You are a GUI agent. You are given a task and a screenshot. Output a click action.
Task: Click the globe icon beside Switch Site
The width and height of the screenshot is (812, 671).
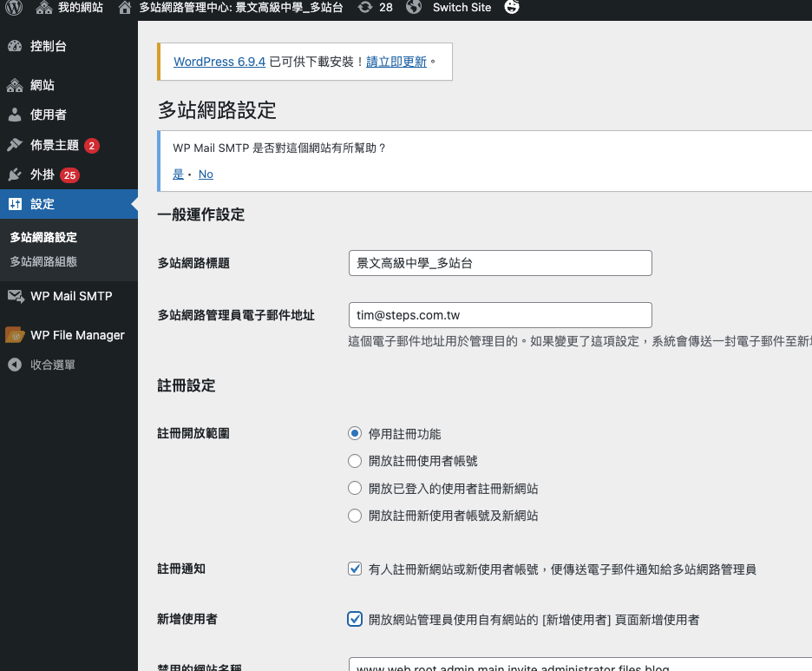click(413, 7)
